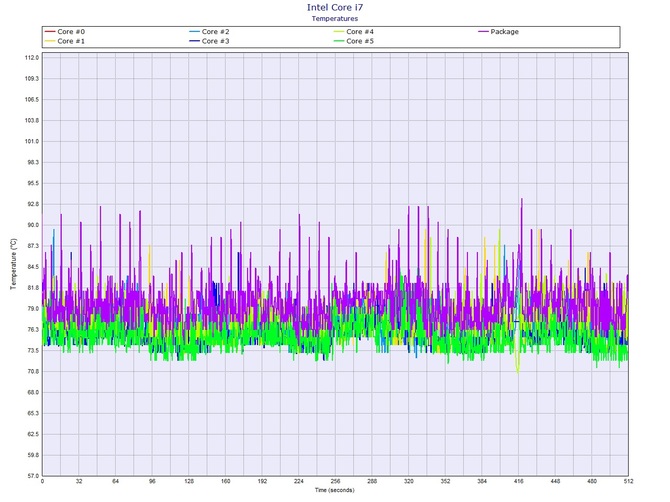Screen dimensions: 670x502
Task: Click the Temperatures subtitle
Action: [x=335, y=18]
